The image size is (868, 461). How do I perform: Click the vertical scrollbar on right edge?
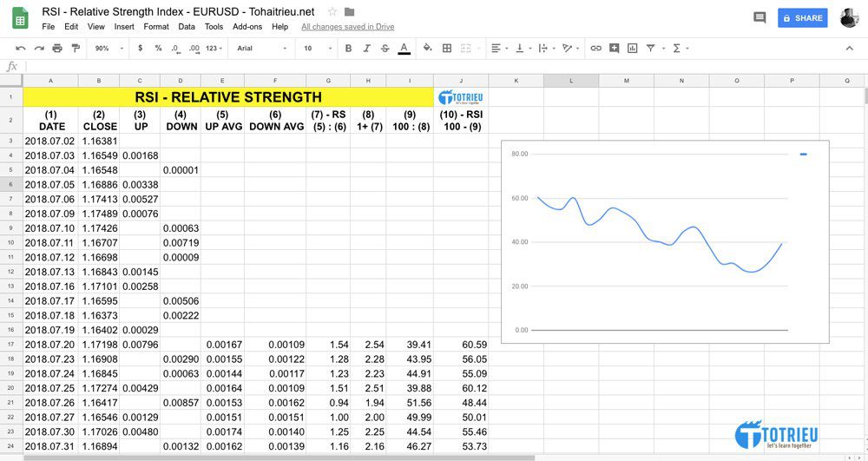pyautogui.click(x=865, y=95)
